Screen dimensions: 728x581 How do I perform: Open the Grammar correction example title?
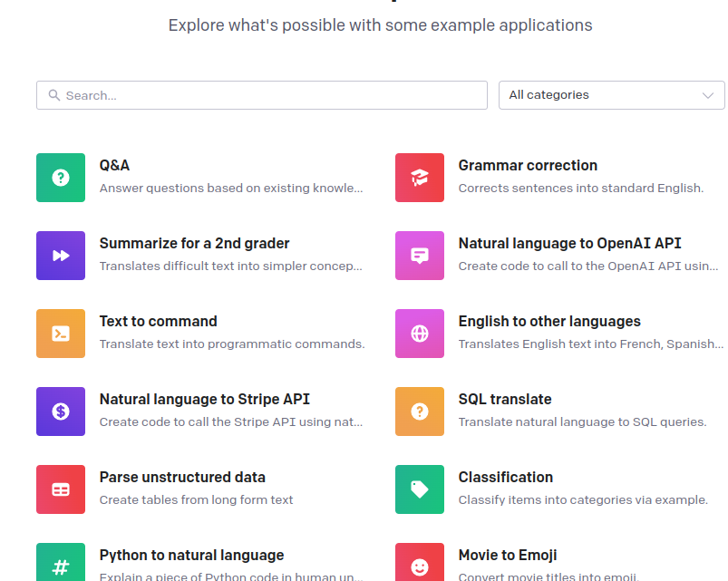(x=528, y=166)
